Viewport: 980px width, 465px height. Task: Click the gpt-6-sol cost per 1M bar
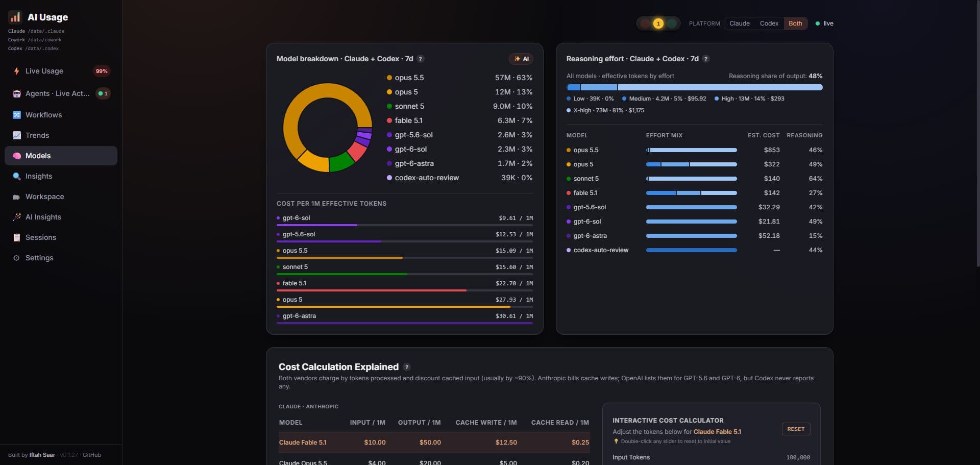(x=405, y=225)
